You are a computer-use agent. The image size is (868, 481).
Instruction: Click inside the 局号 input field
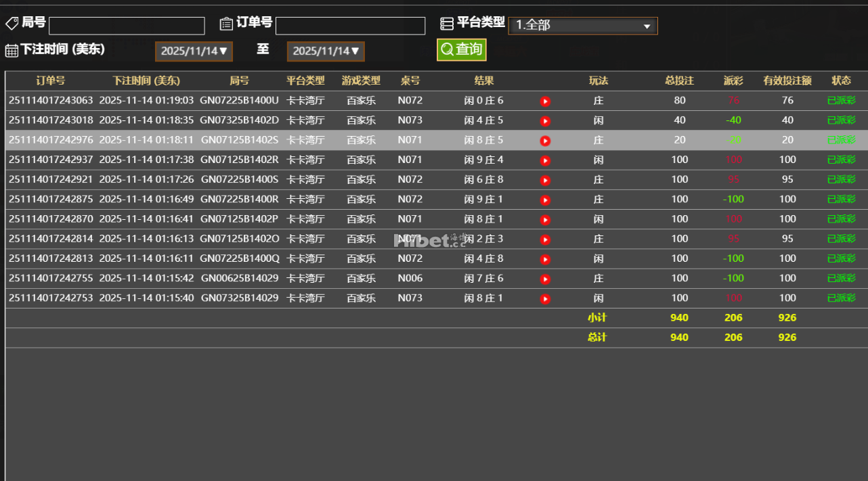[127, 26]
